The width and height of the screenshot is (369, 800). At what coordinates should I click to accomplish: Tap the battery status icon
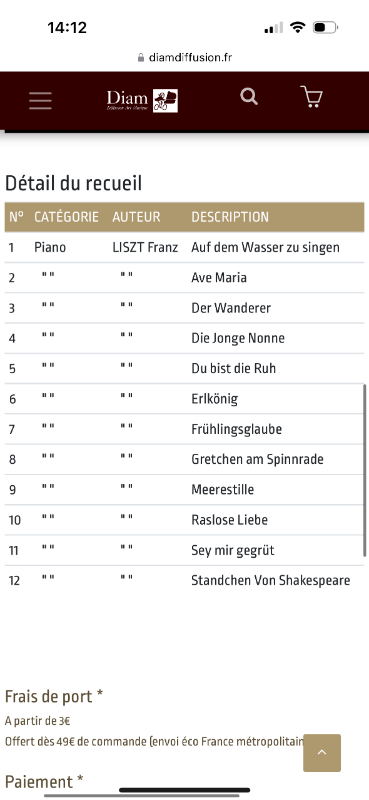point(325,27)
